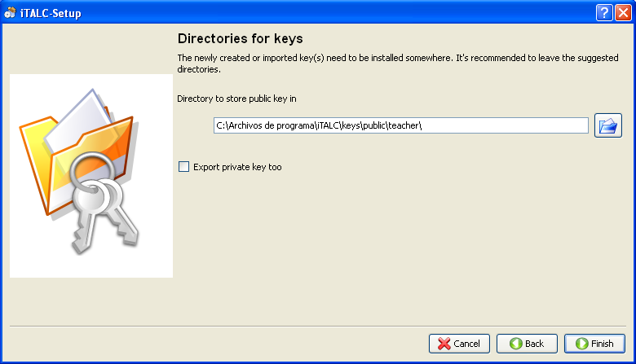Click the iTALC app icon in title bar
636x364 pixels.
point(10,12)
